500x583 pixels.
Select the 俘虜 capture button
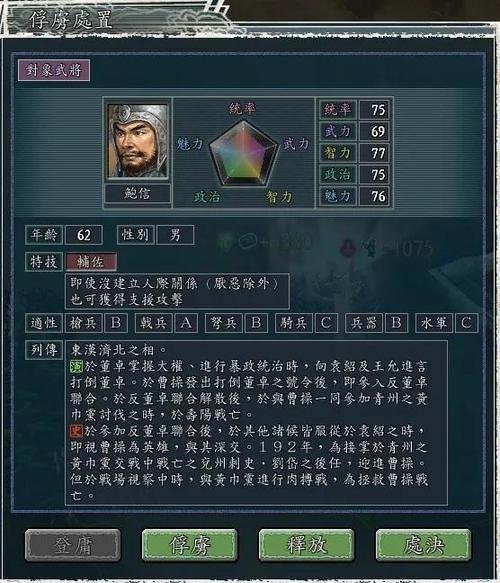190,545
